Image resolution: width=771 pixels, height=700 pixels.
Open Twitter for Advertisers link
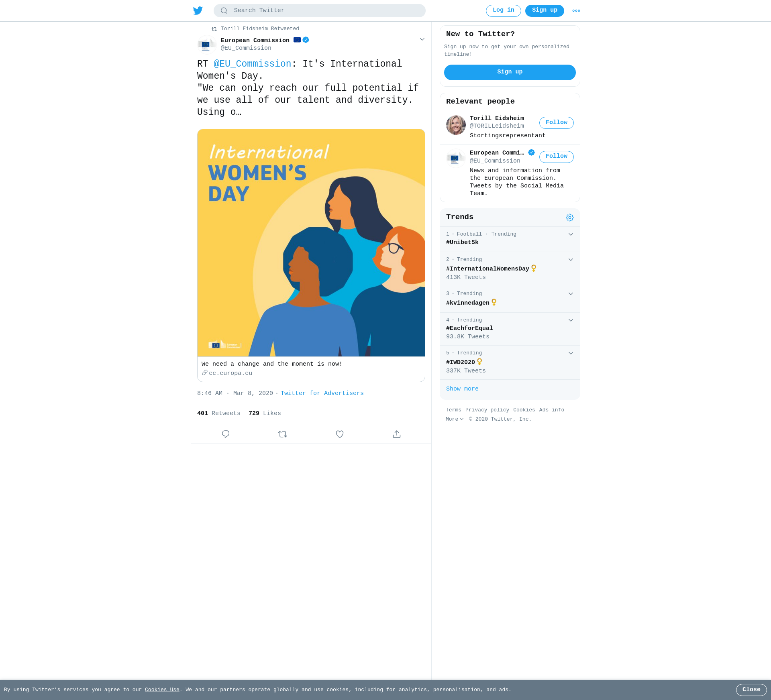point(322,393)
